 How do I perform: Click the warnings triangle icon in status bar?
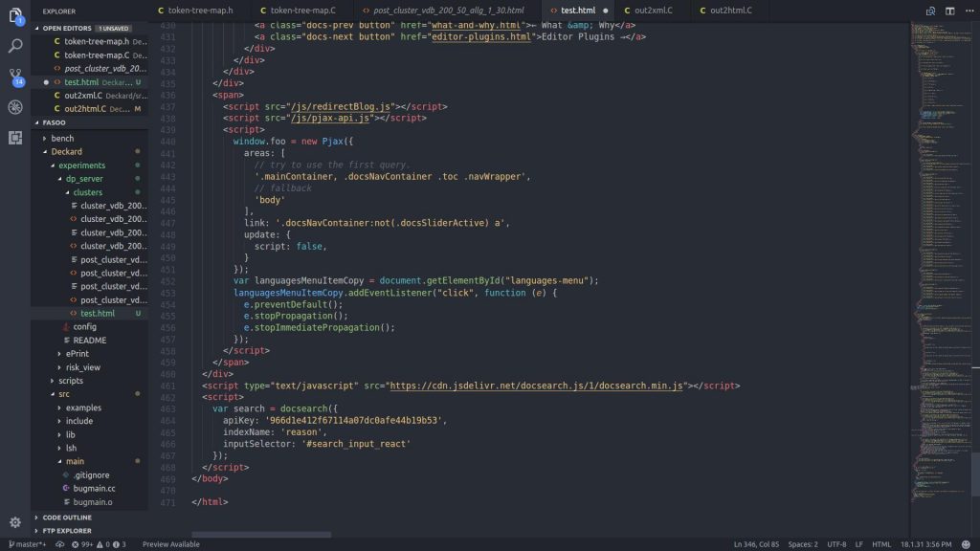[x=102, y=544]
